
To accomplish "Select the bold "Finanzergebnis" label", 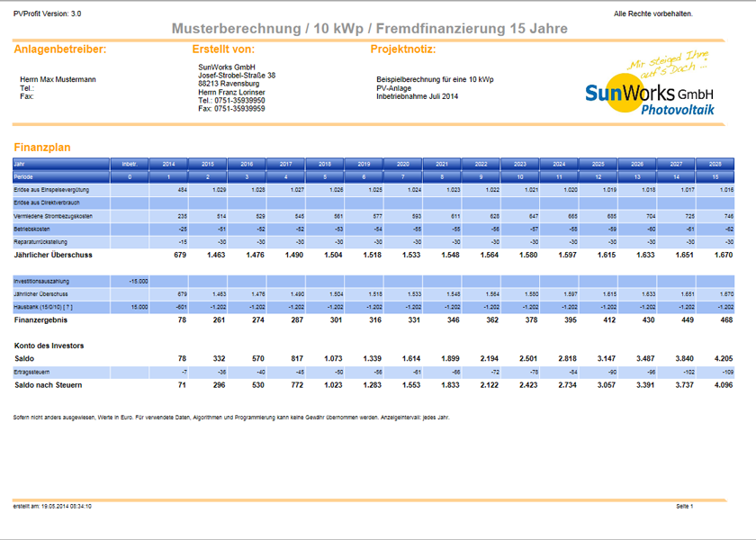I will click(41, 320).
